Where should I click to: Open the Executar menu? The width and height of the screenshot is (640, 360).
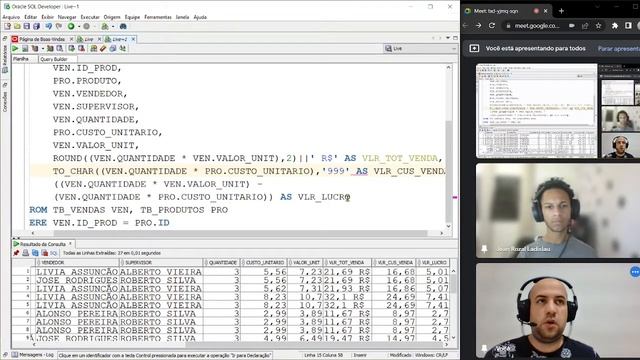point(90,17)
